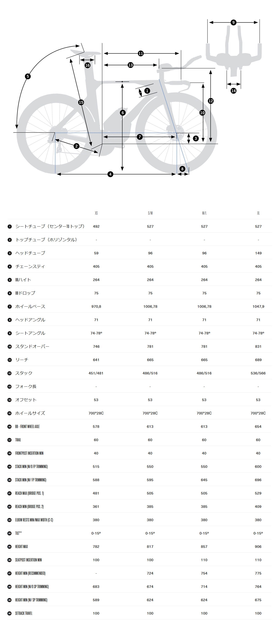Click bullet 1 beside the シートチューブ row
Screen dimensions: 276x644
tap(10, 227)
